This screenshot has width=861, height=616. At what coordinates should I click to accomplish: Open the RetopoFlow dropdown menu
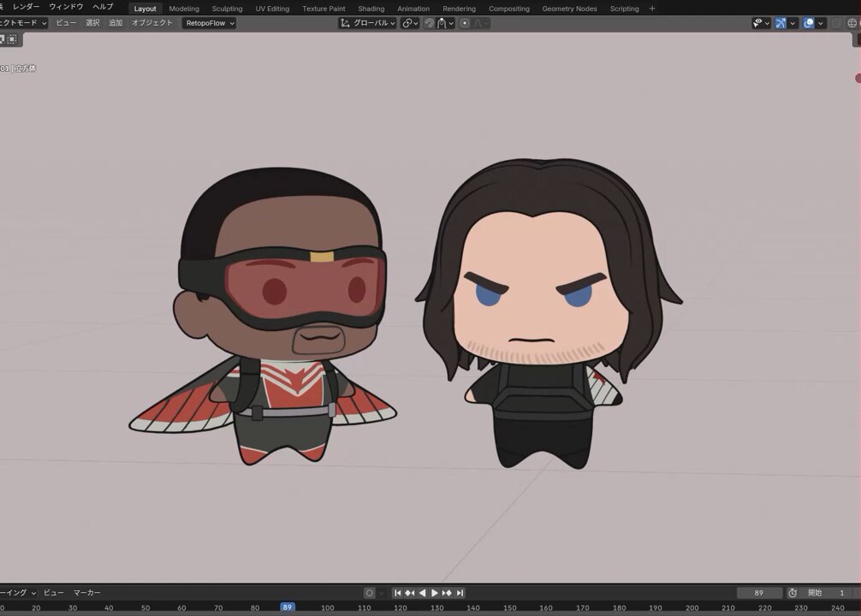tap(209, 23)
